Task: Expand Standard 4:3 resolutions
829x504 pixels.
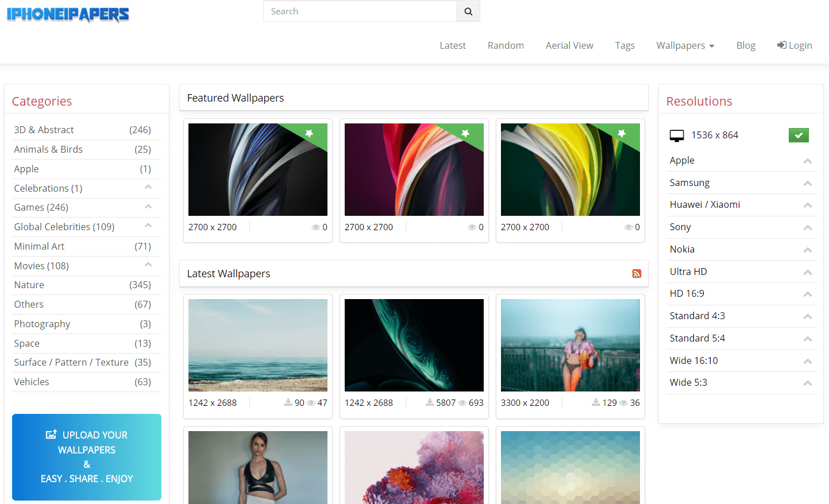Action: 808,316
